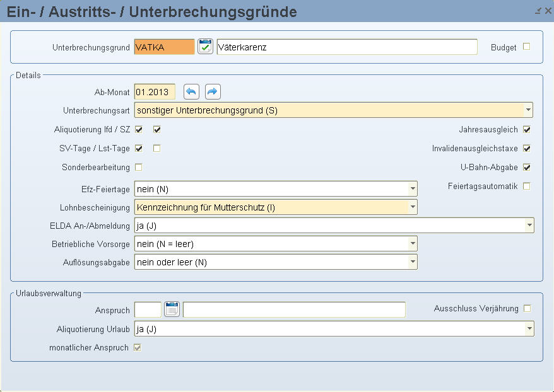
Task: Enable the Lst-Tage checkbox
Action: [x=157, y=148]
